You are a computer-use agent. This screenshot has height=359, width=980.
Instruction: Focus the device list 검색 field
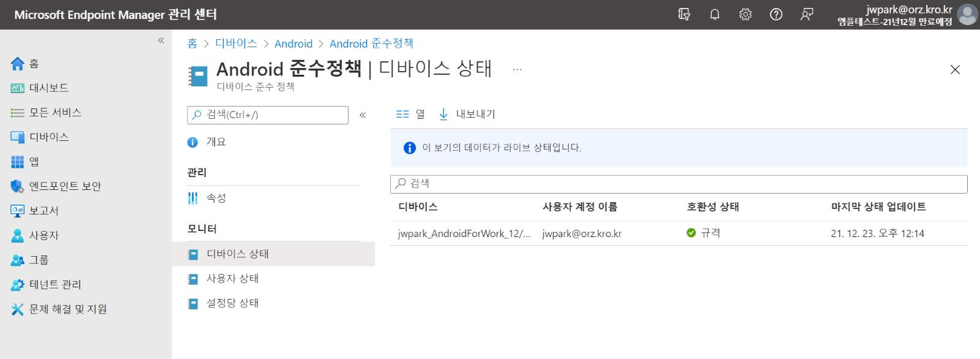[679, 184]
